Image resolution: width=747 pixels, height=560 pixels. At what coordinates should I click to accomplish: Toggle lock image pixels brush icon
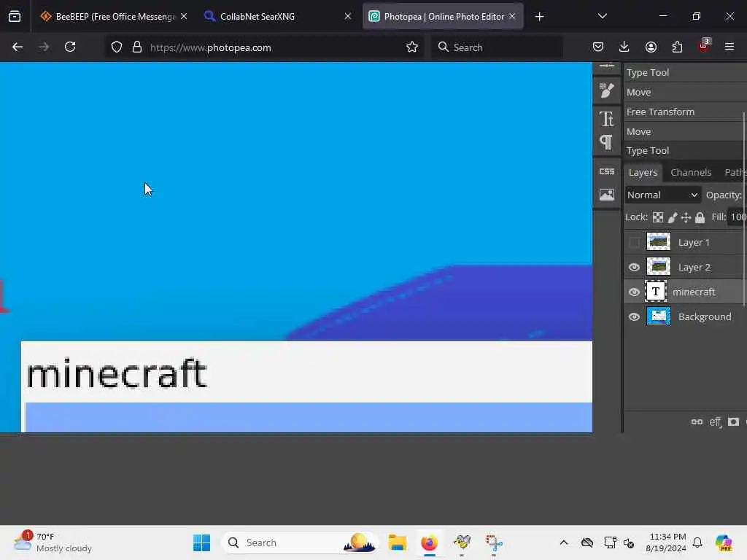(x=672, y=217)
